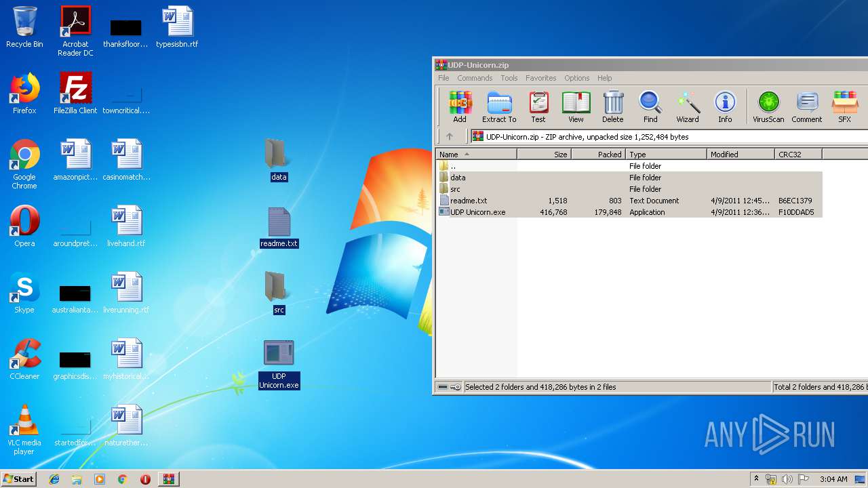Go up one folder level arrow
This screenshot has height=488, width=868.
pyautogui.click(x=449, y=136)
